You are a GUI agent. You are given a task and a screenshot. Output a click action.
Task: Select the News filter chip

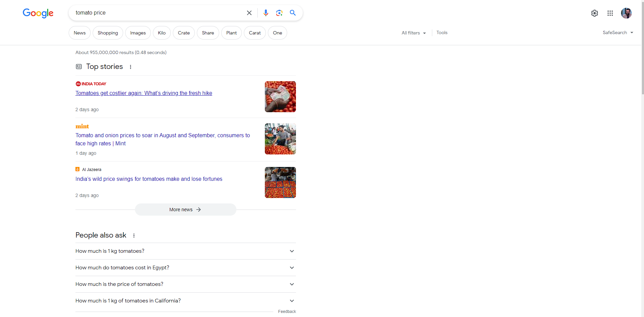pyautogui.click(x=80, y=33)
